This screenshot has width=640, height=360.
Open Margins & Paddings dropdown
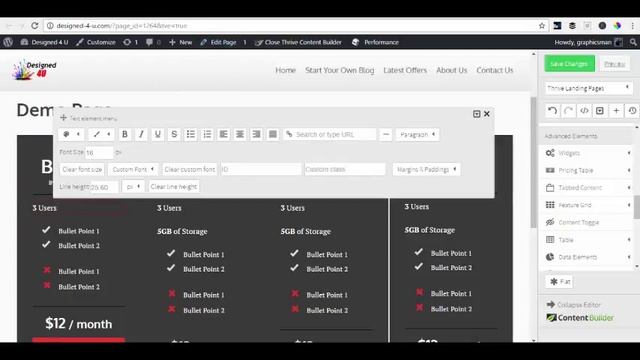[427, 169]
